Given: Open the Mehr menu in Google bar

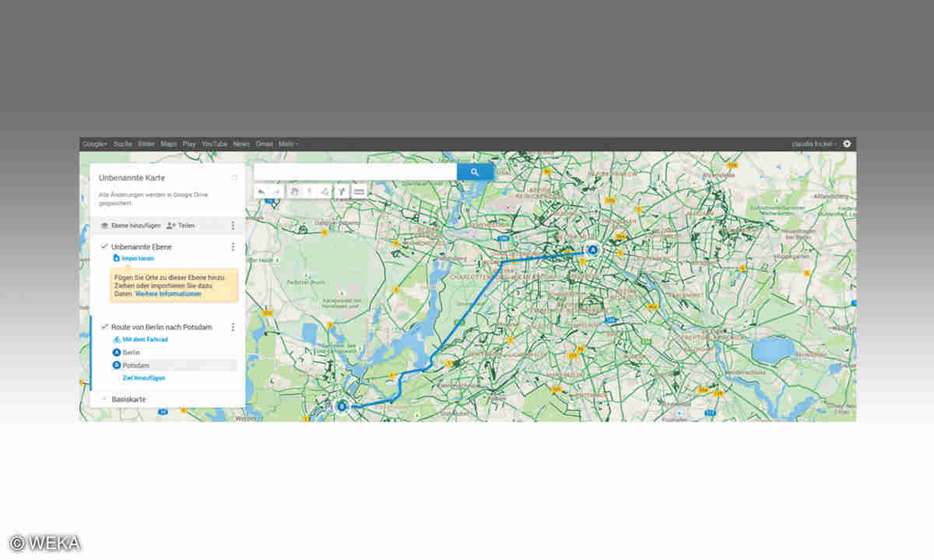Looking at the screenshot, I should (x=287, y=144).
